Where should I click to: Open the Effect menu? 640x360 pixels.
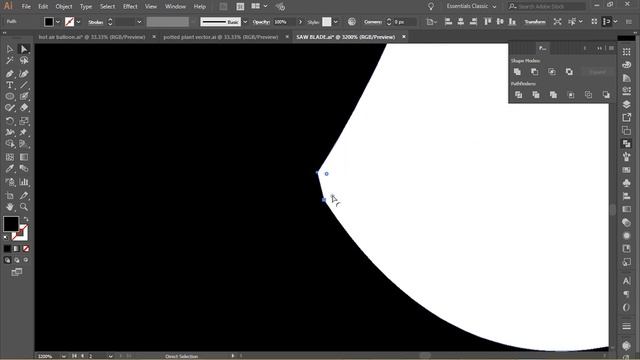click(x=130, y=7)
